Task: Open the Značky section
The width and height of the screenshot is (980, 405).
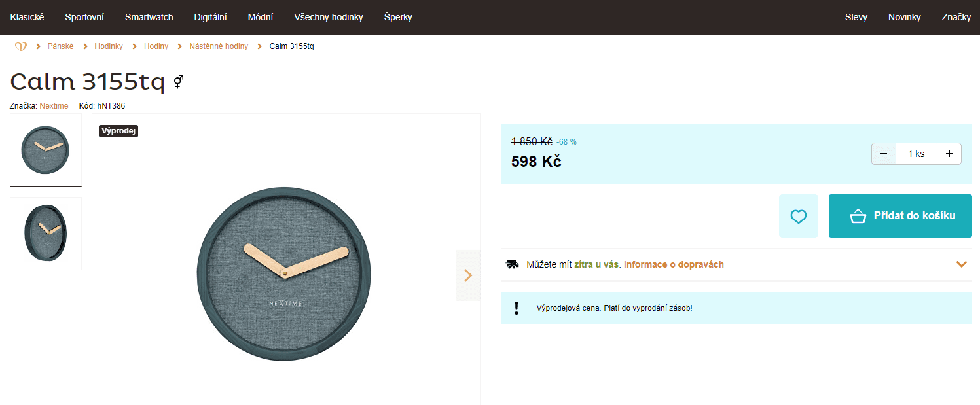Action: click(x=956, y=17)
